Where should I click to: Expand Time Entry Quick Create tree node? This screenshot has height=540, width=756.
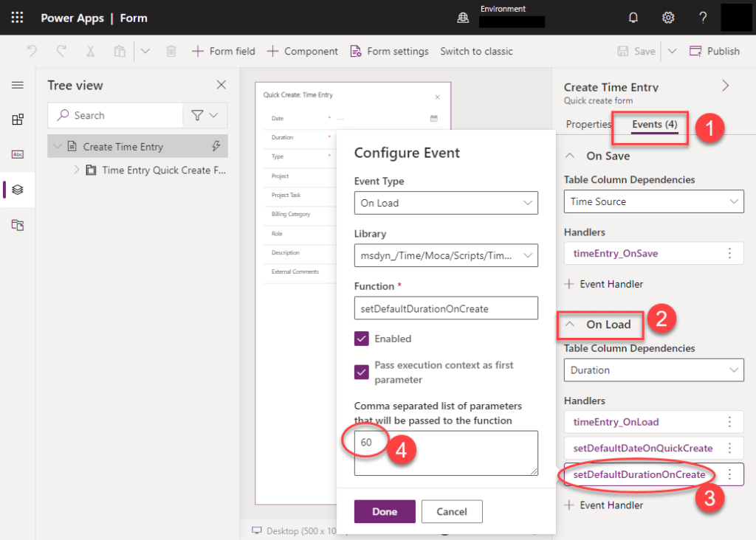(x=77, y=170)
